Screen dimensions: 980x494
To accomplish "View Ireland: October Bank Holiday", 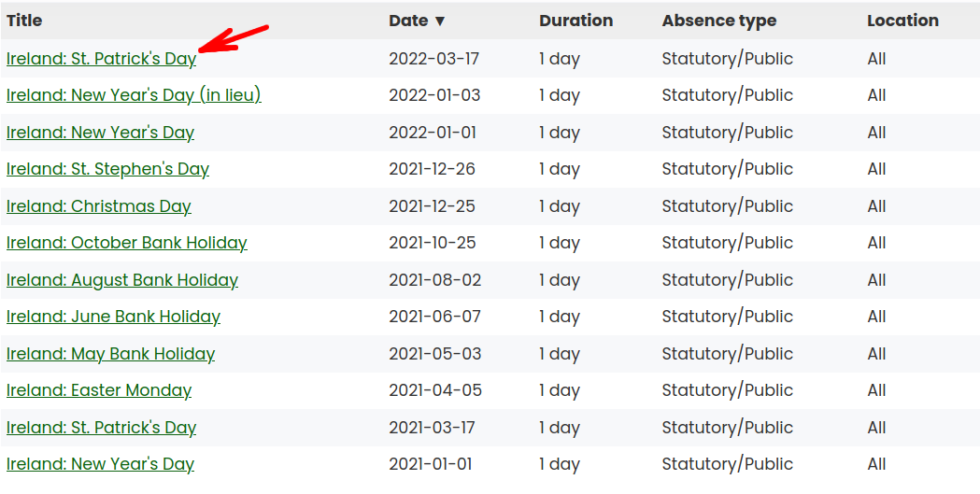I will click(126, 243).
